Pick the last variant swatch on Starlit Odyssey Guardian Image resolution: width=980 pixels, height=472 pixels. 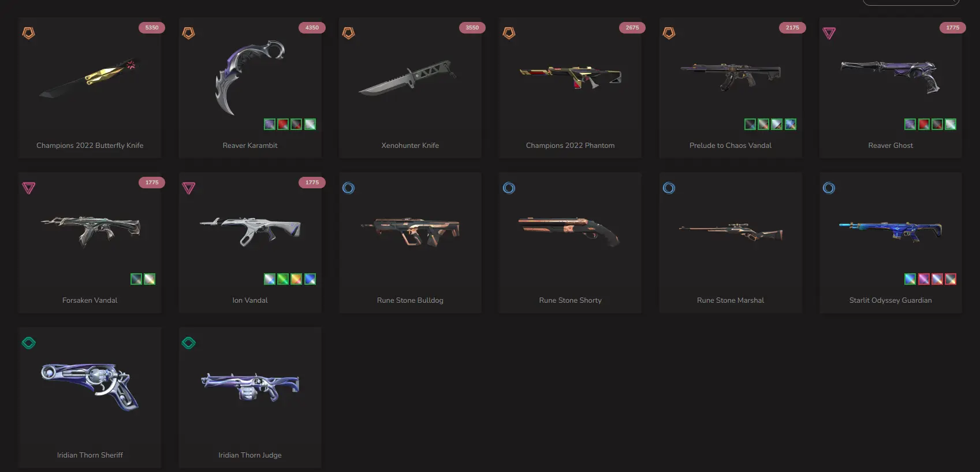(x=951, y=279)
